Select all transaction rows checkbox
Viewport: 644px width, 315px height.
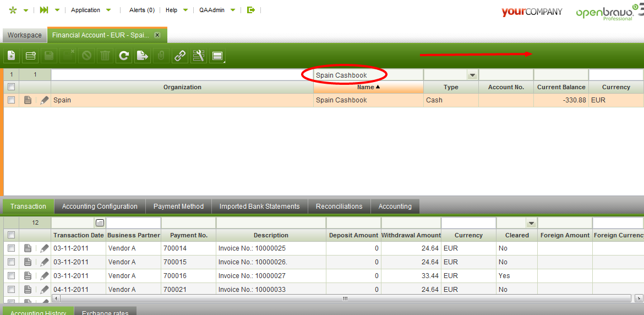(12, 235)
